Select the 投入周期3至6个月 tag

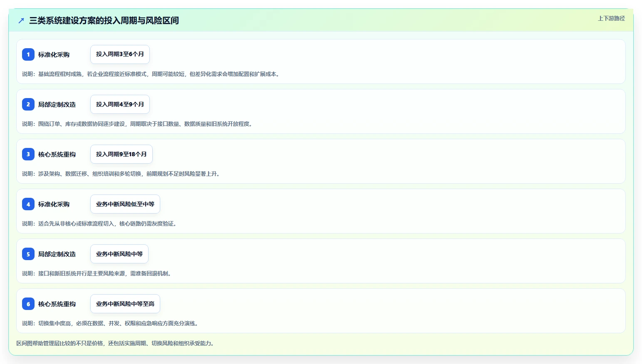(120, 54)
